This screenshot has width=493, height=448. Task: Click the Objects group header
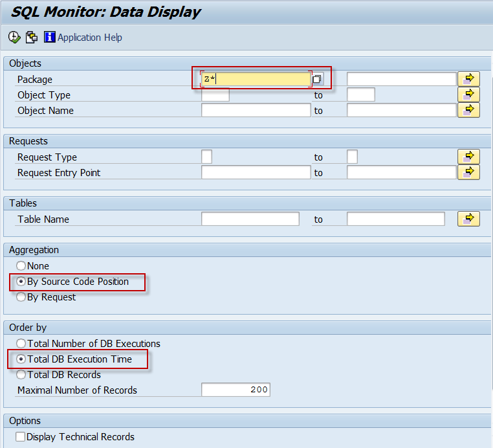click(25, 63)
